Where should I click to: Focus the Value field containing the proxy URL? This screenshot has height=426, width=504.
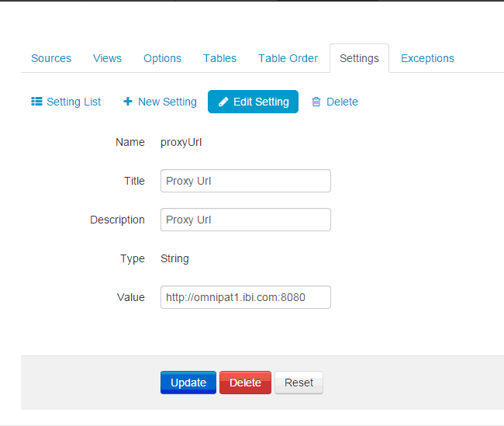245,297
